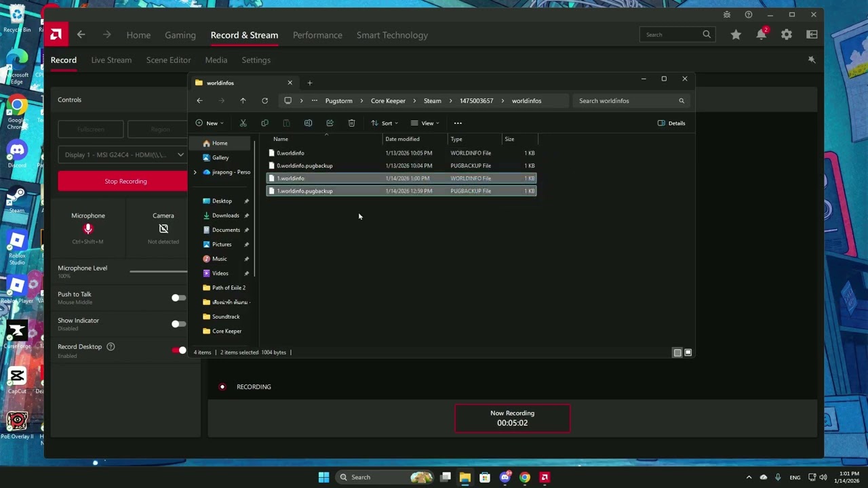Add a new File Explorer tab
868x488 pixels.
click(x=310, y=83)
